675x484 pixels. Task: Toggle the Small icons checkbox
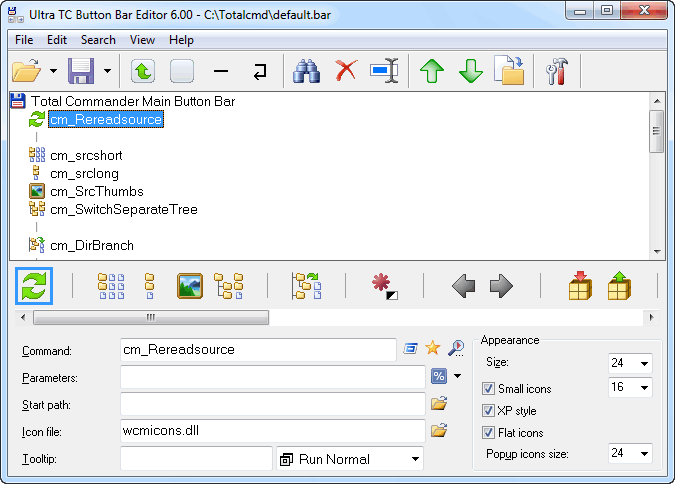(x=488, y=388)
